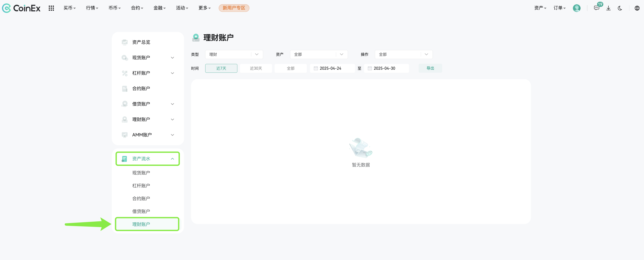Image resolution: width=644 pixels, height=260 pixels.
Task: Open the 资产 header dropdown
Action: click(x=540, y=8)
